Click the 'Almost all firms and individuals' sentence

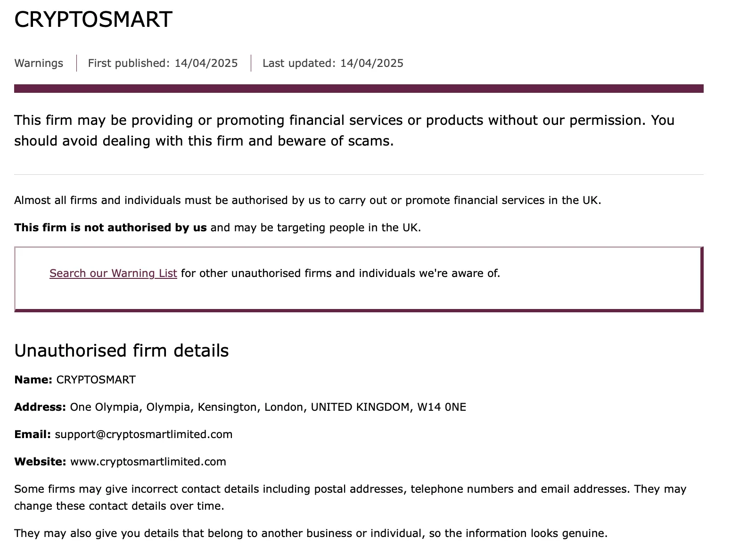[308, 200]
